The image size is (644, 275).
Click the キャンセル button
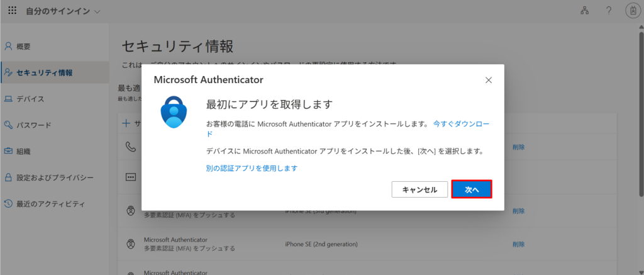(x=419, y=189)
